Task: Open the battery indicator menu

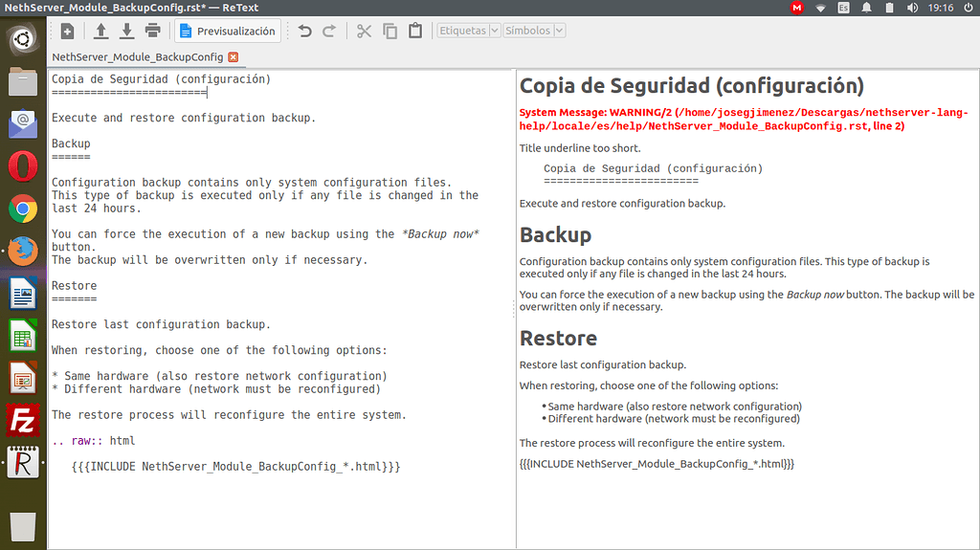Action: click(x=889, y=8)
